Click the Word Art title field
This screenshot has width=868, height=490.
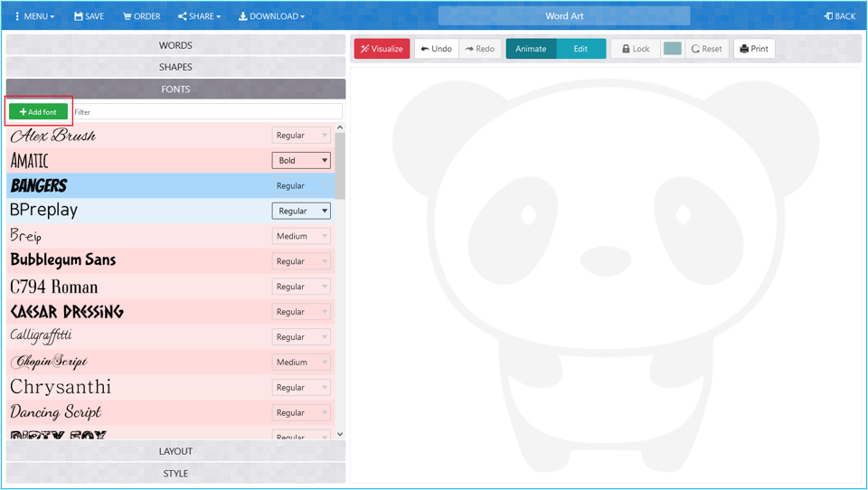[564, 16]
